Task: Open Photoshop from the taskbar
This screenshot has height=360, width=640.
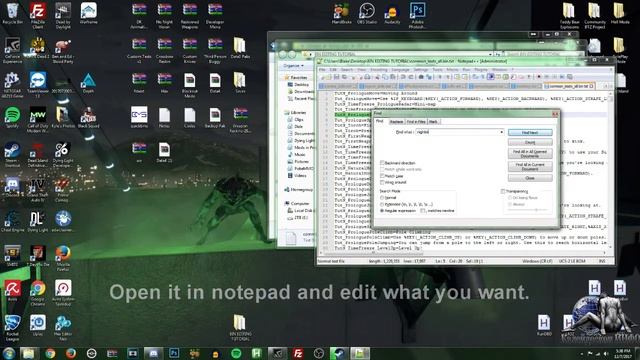Action: [174, 353]
